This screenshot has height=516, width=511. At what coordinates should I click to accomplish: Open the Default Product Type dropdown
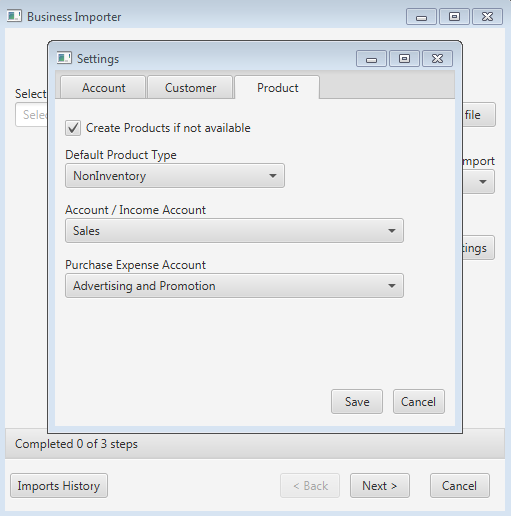click(175, 175)
